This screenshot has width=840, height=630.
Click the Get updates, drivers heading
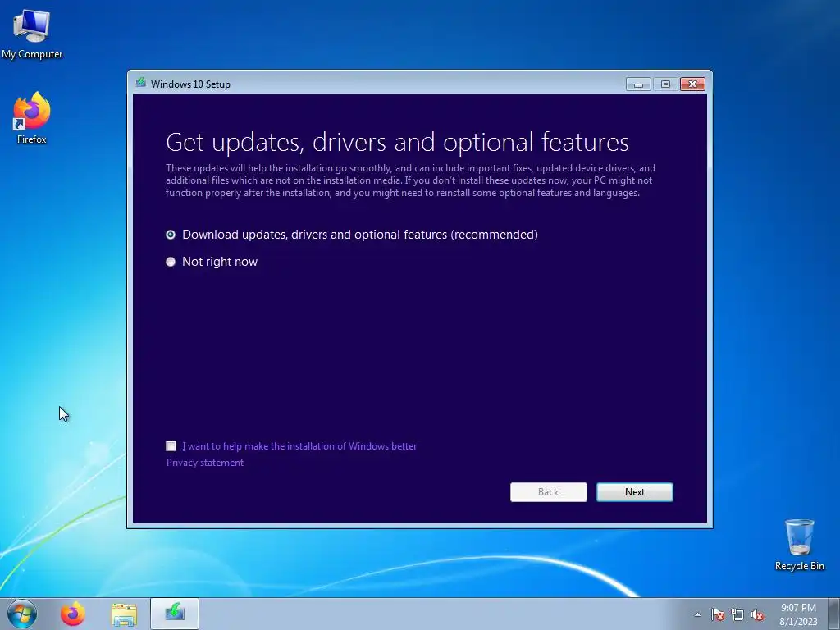tap(397, 142)
